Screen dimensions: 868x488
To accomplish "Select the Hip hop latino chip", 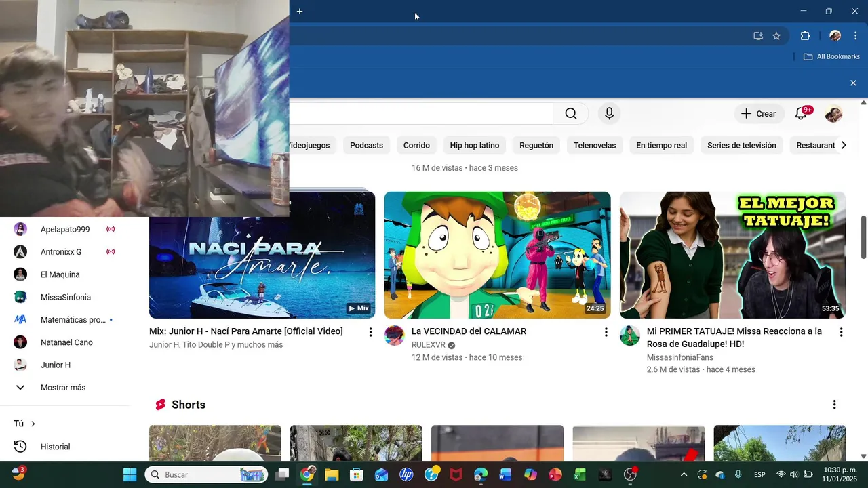I will coord(474,145).
